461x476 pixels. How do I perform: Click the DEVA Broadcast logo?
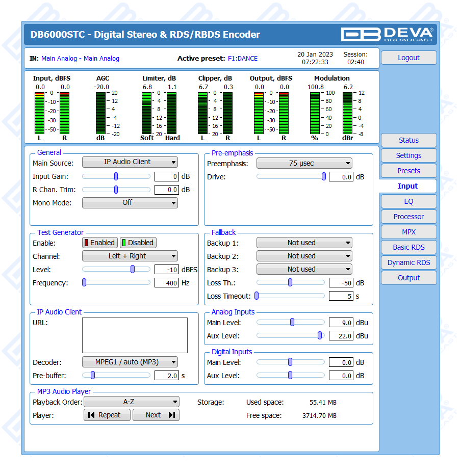[x=388, y=34]
